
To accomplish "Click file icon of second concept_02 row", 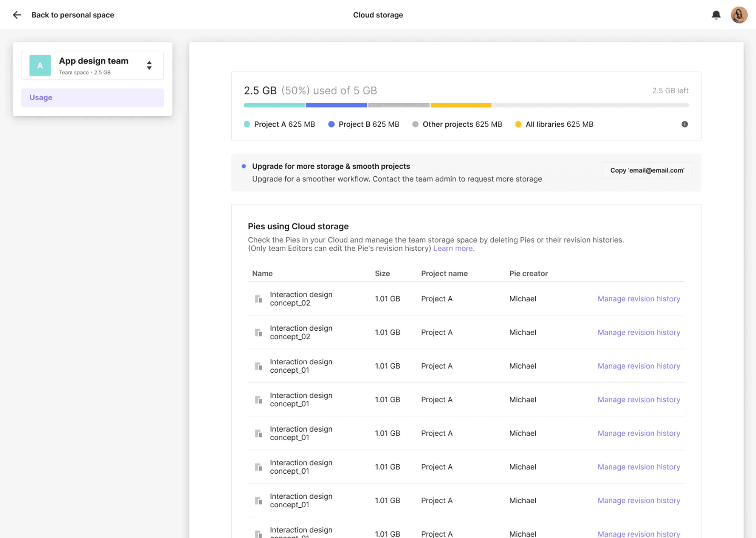I will click(x=259, y=333).
